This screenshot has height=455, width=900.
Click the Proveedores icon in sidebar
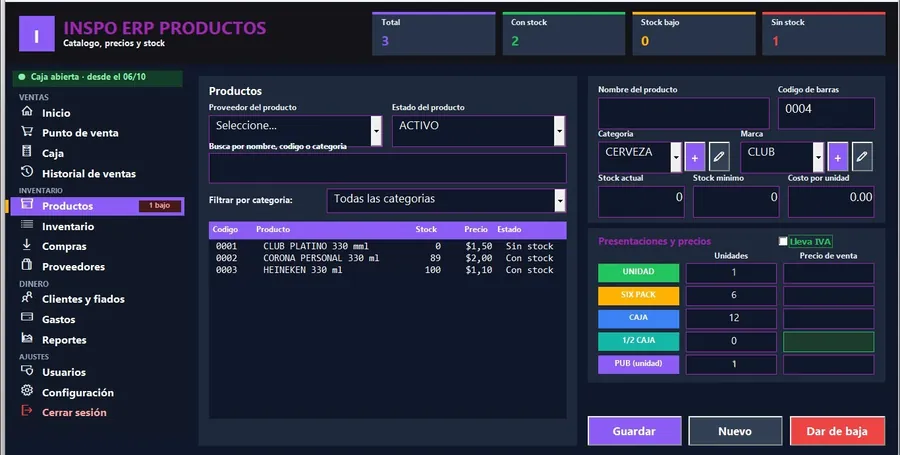pos(27,265)
